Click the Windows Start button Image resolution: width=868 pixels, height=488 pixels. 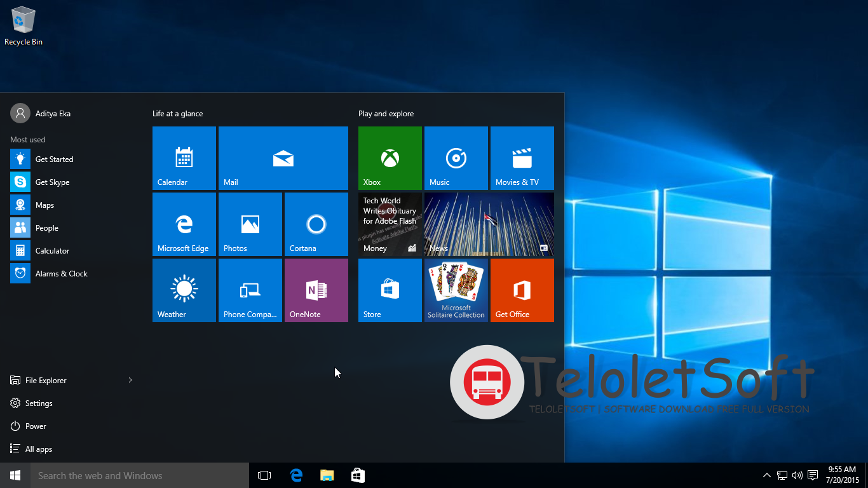(x=15, y=475)
